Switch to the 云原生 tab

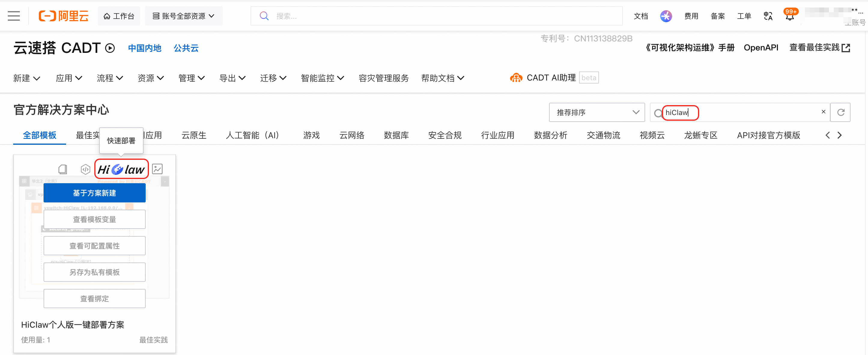[x=194, y=135]
